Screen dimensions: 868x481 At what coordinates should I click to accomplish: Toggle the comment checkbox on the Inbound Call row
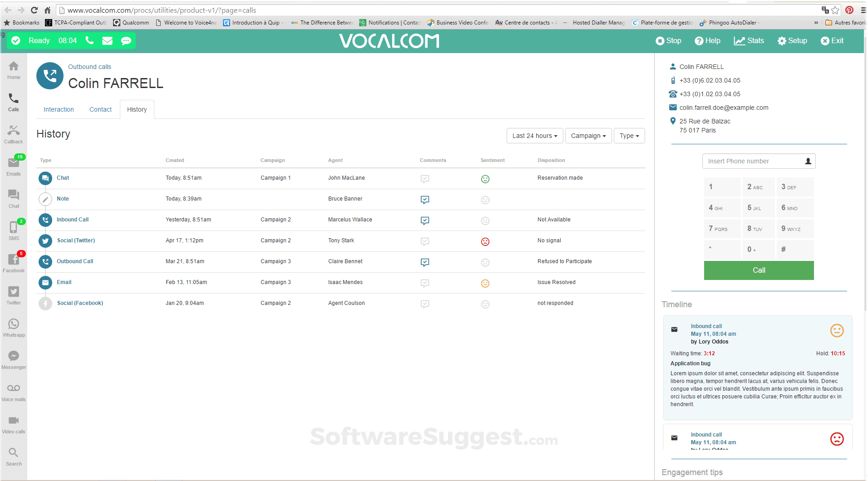coord(424,221)
